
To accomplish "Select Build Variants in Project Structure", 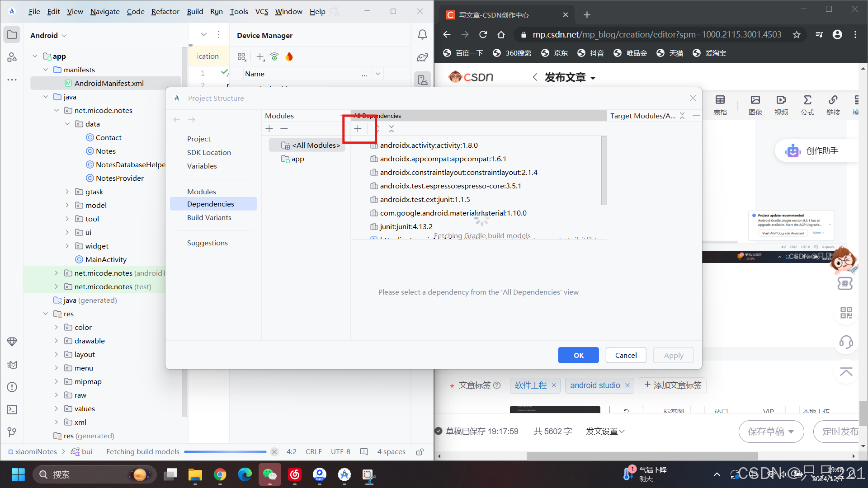I will 209,217.
